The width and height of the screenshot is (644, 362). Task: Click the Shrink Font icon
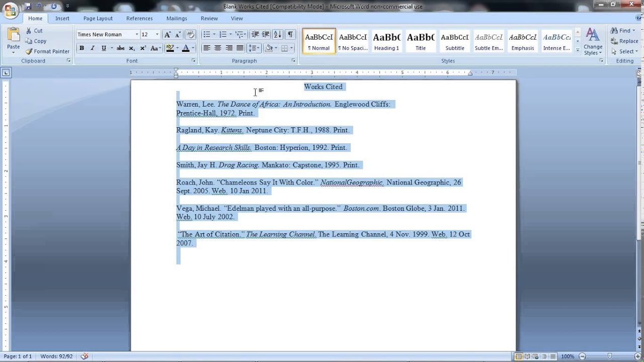178,35
